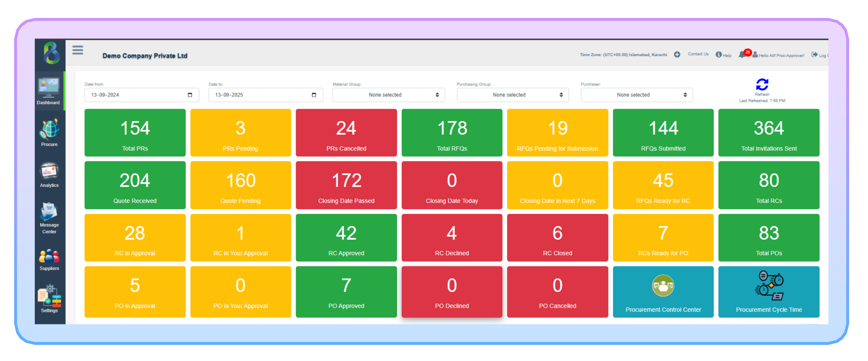Viewport: 868px width, 361px height.
Task: Open the RCs Ready for PO tile
Action: pyautogui.click(x=663, y=238)
